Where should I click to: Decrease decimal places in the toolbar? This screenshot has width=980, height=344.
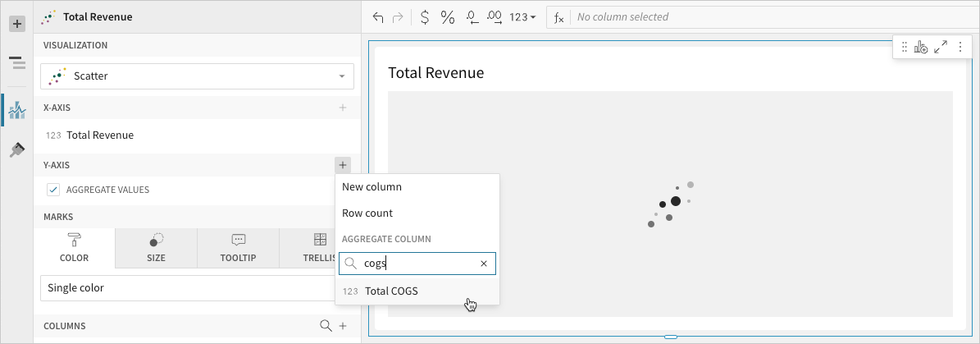(x=472, y=17)
